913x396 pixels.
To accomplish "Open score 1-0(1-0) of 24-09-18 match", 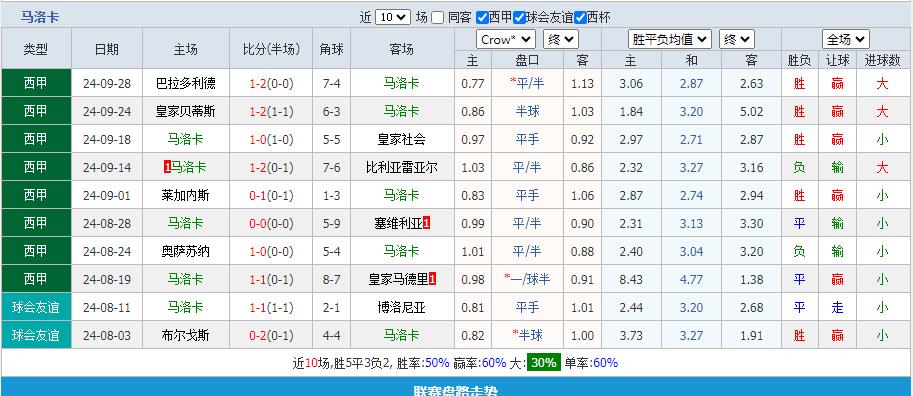I will 272,139.
